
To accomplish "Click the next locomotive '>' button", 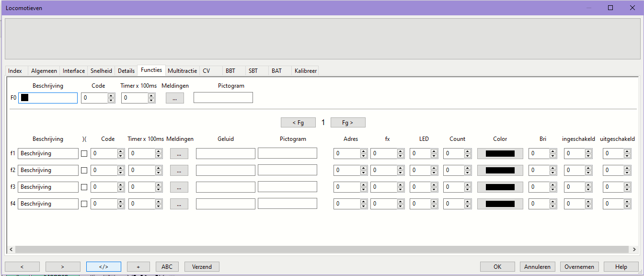I will click(63, 267).
